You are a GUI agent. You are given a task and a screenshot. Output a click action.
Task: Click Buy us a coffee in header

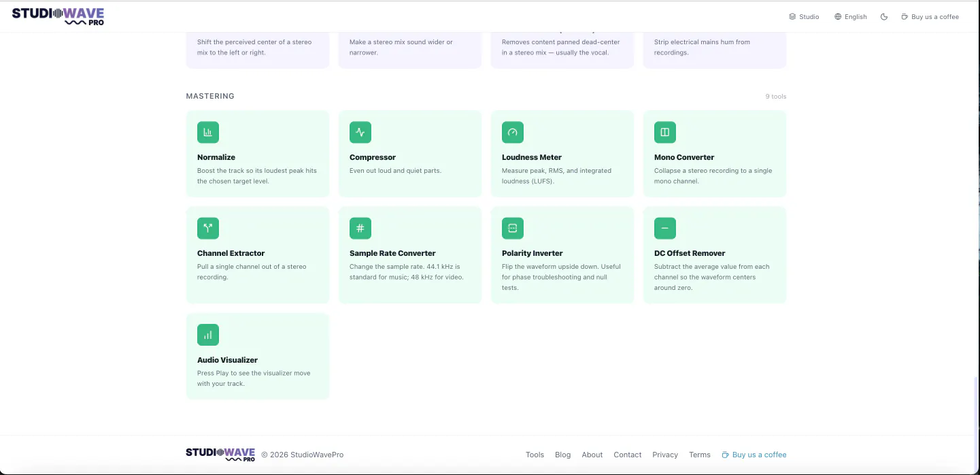tap(930, 16)
